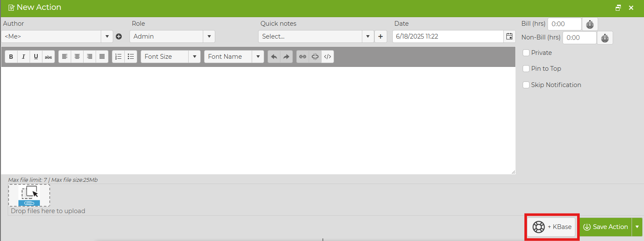Open the Role dropdown

[209, 36]
